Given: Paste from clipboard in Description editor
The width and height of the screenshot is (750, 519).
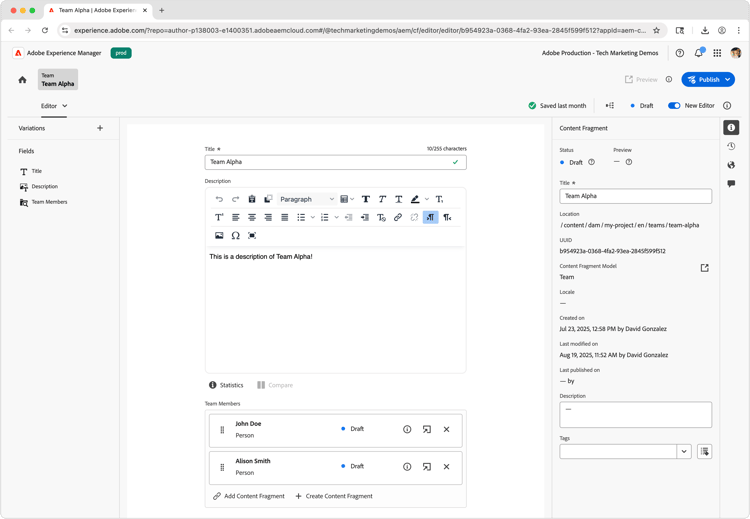Looking at the screenshot, I should pyautogui.click(x=252, y=199).
